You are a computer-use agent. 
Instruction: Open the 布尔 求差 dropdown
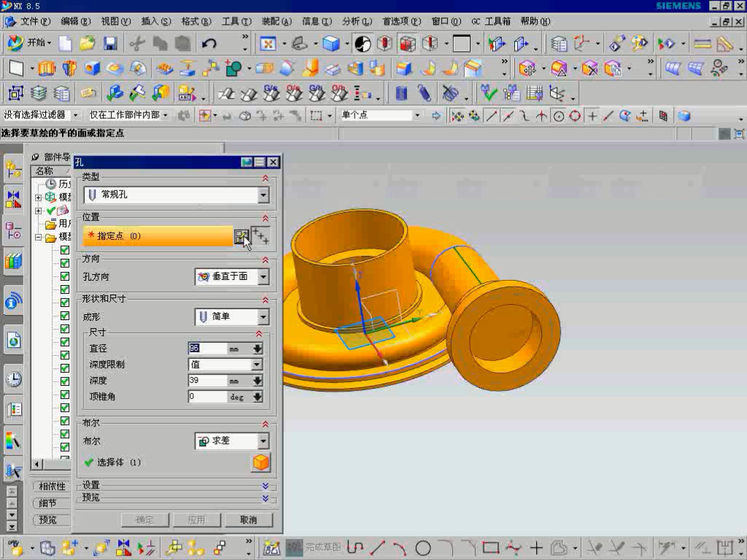[x=263, y=441]
